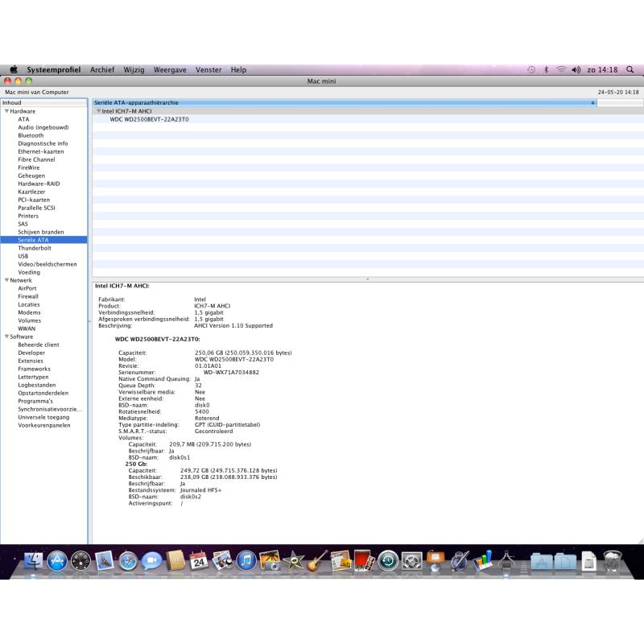This screenshot has height=644, width=644.
Task: Collapse the Software section triangle
Action: [x=6, y=336]
